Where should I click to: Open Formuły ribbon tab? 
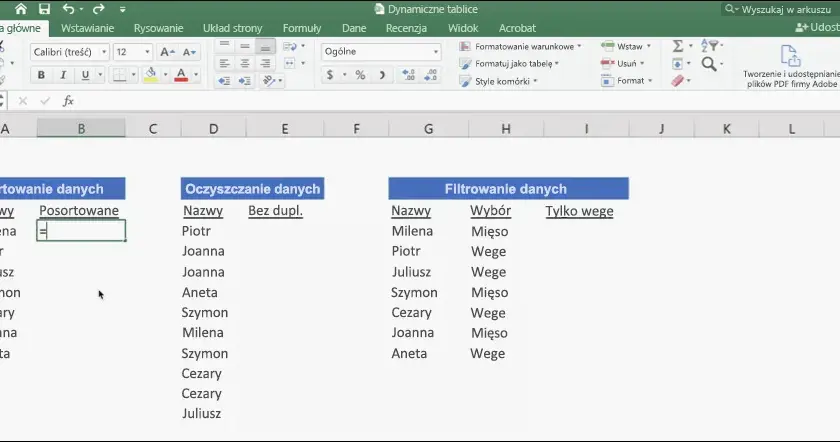click(x=302, y=28)
